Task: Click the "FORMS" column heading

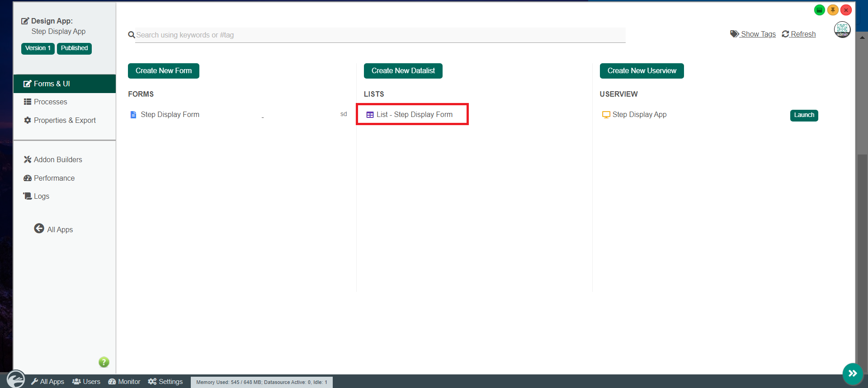Action: (141, 94)
